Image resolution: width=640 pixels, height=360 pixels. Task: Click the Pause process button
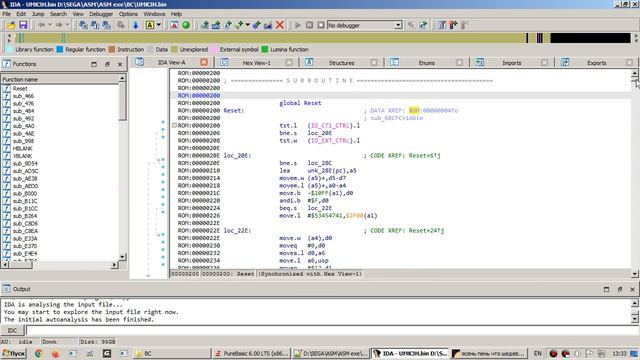(309, 25)
